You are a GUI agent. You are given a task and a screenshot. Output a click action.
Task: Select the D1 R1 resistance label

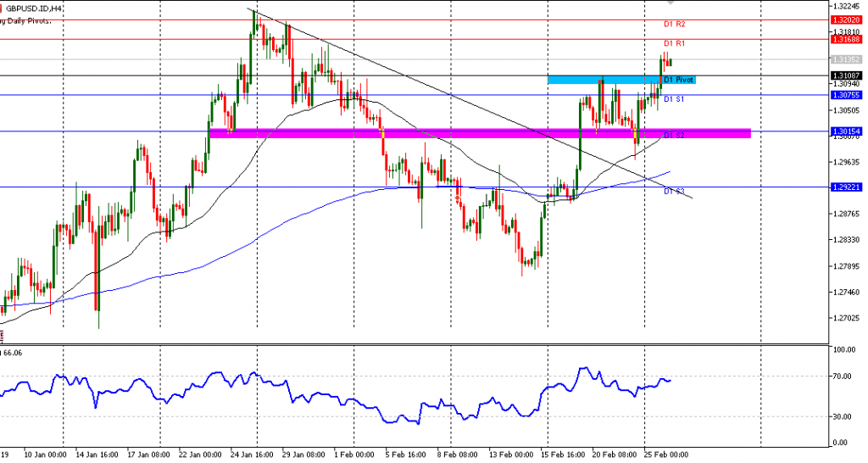(x=674, y=43)
